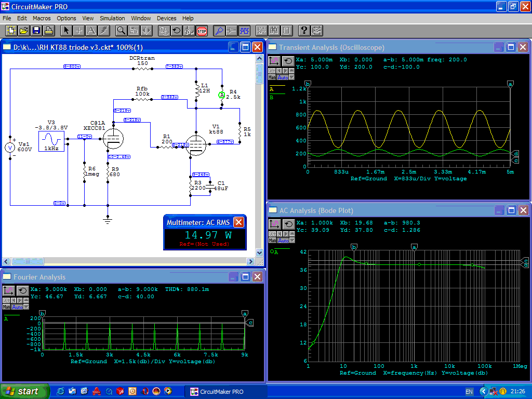Open the Window menu
532x399 pixels.
141,18
